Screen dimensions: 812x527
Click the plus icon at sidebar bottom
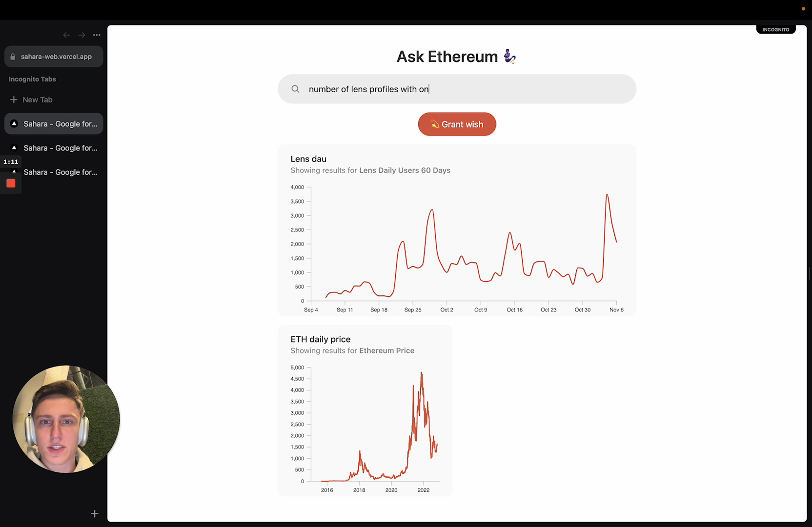tap(95, 513)
